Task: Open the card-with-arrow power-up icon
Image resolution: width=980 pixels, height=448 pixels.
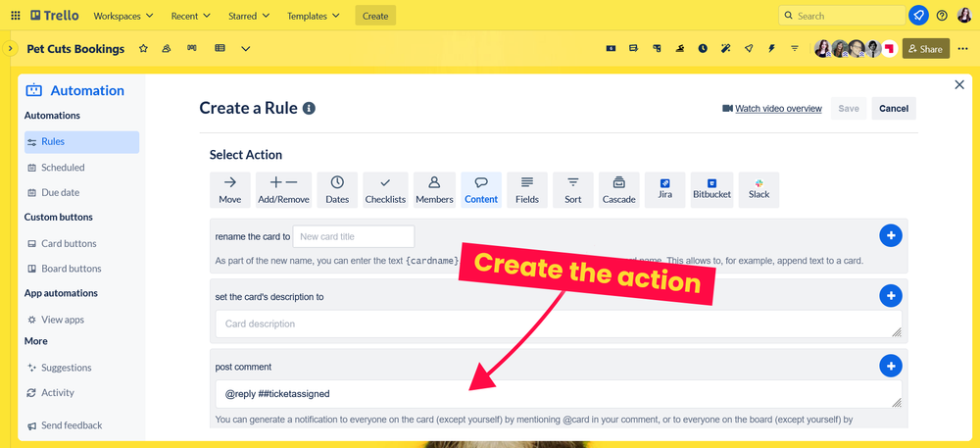Action: (634, 48)
